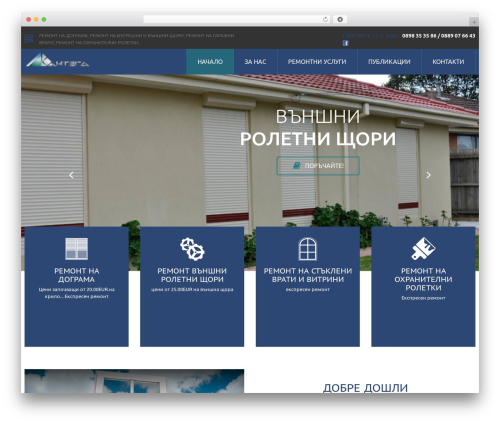Click the price text under РЕМОНТ НА ДОГРАМА
The image size is (500, 423).
pos(77,293)
